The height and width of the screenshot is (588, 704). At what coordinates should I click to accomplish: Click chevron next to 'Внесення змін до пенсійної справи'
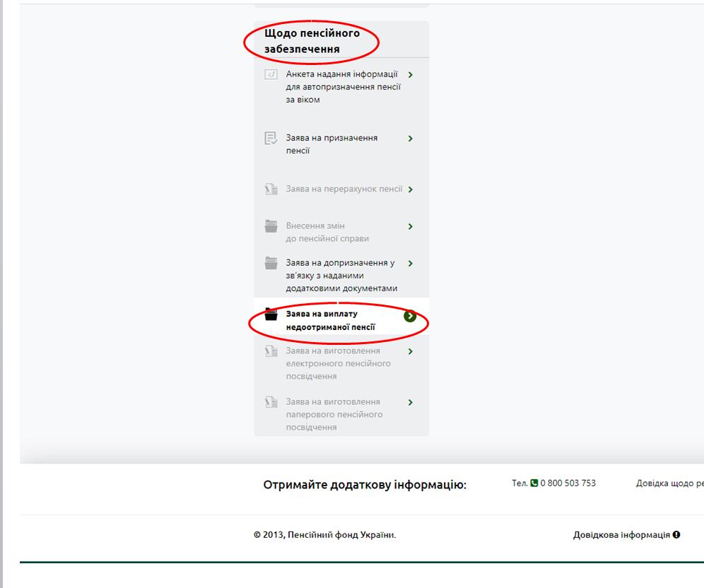[411, 226]
